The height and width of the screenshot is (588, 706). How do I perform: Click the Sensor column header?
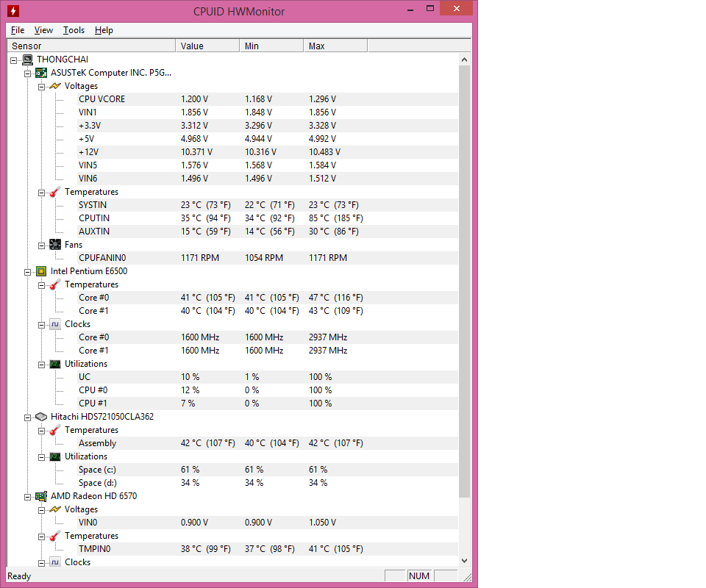(91, 46)
